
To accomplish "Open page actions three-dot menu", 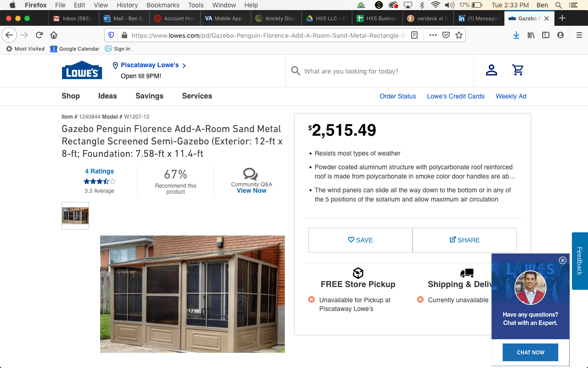I will [433, 35].
